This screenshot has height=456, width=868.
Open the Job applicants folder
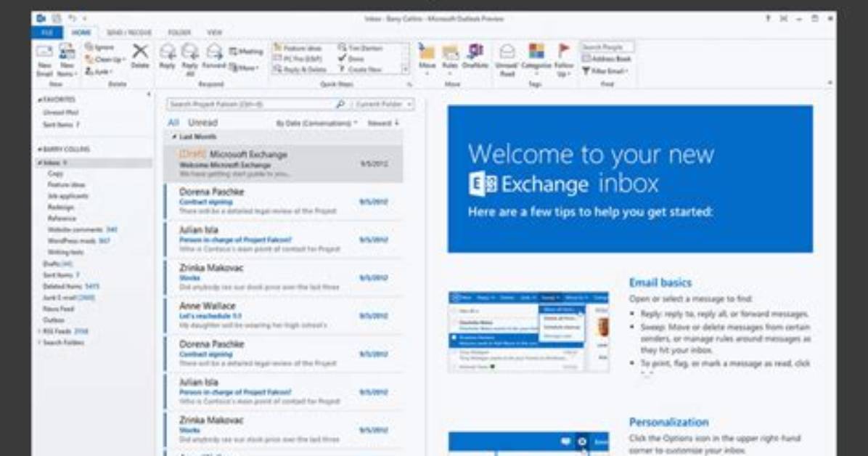coord(67,196)
